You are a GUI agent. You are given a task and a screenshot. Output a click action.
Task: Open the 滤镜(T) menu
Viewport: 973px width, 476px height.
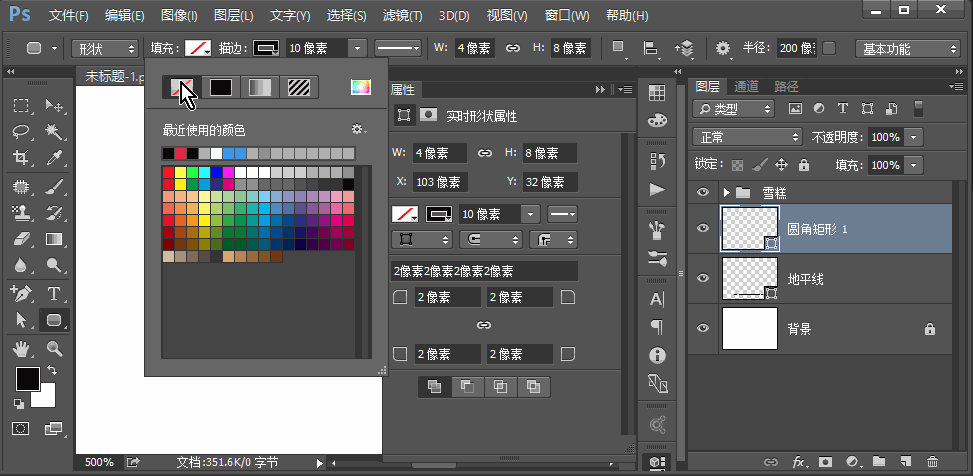tap(402, 16)
